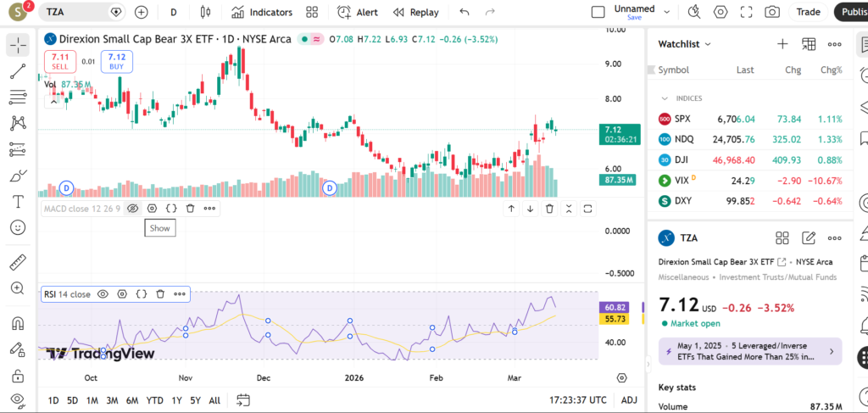
Task: Select the ruler measure tool
Action: click(18, 263)
